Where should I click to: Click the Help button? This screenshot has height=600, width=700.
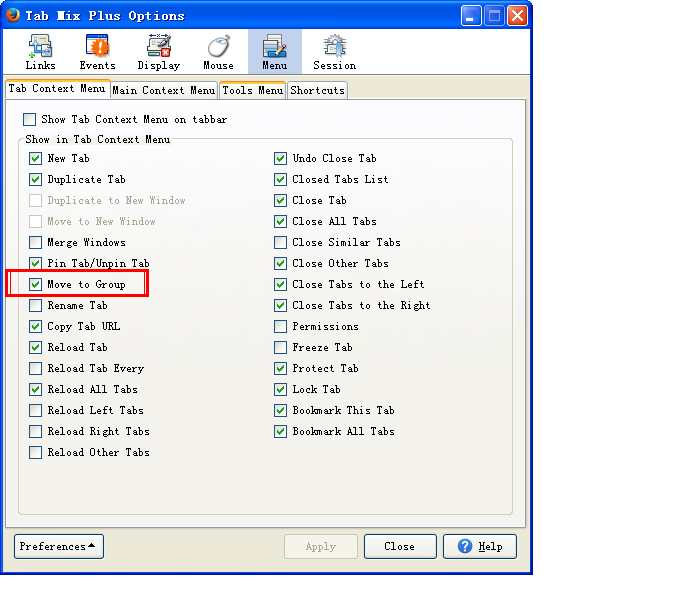coord(480,546)
